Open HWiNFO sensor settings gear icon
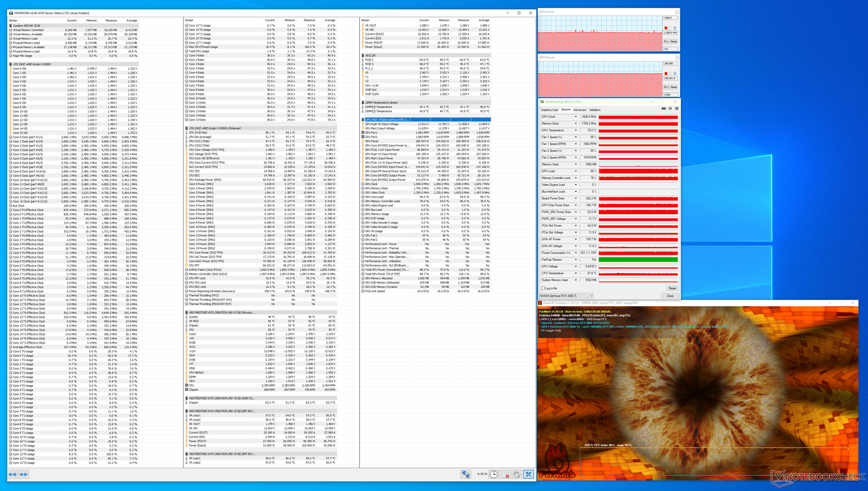This screenshot has width=868, height=491. point(517,474)
